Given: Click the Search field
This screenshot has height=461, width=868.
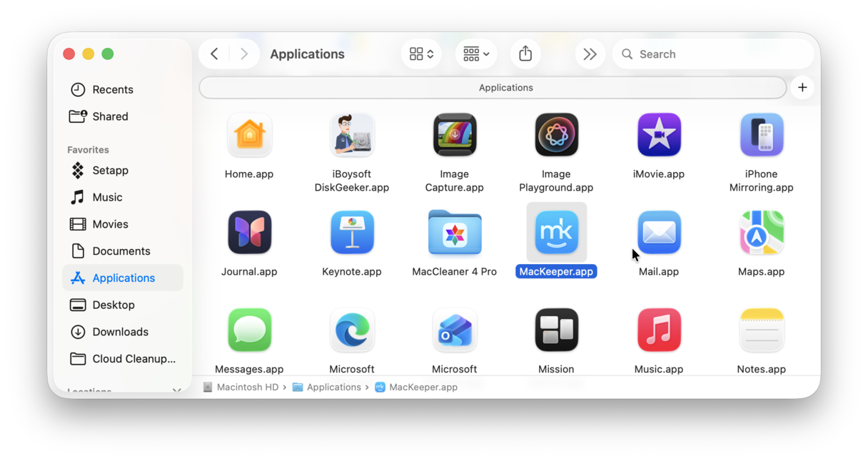Looking at the screenshot, I should pyautogui.click(x=712, y=54).
